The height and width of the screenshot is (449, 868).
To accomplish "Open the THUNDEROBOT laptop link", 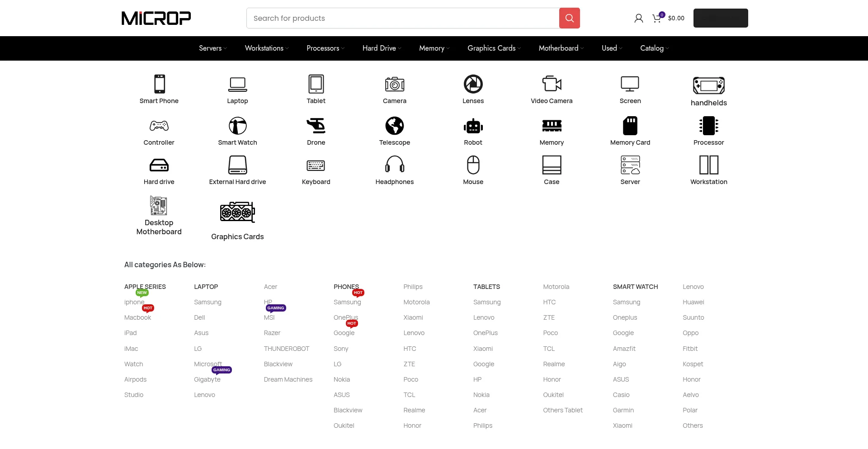I will tap(287, 349).
